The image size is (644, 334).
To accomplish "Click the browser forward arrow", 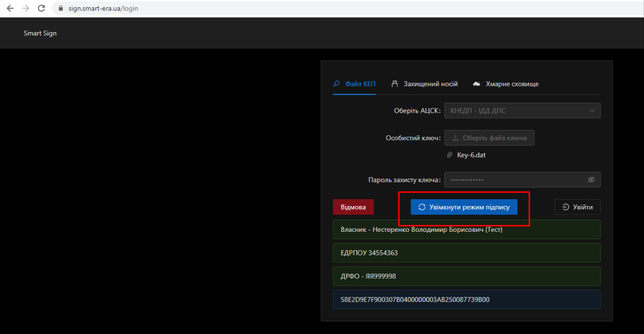I will (x=26, y=8).
